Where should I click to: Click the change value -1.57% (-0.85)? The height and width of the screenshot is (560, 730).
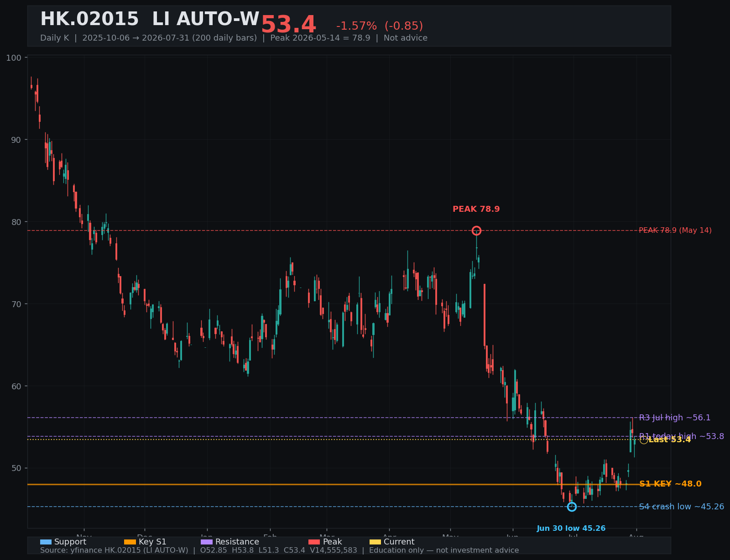[380, 26]
